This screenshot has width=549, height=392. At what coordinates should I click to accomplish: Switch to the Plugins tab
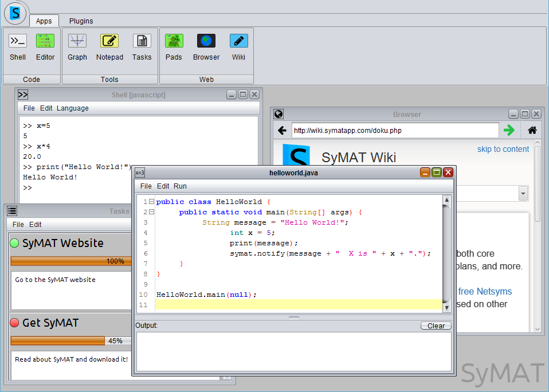[81, 21]
